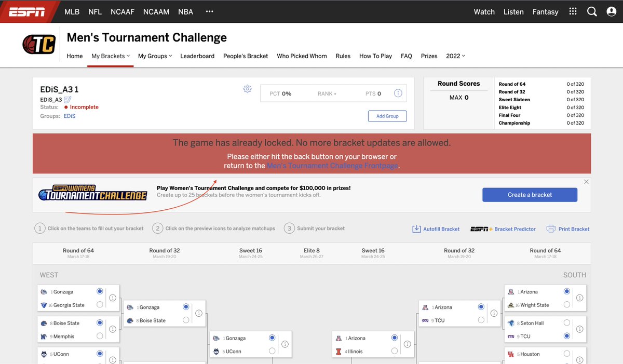
Task: Select Gonzaga radio in Round of 64
Action: (x=100, y=292)
